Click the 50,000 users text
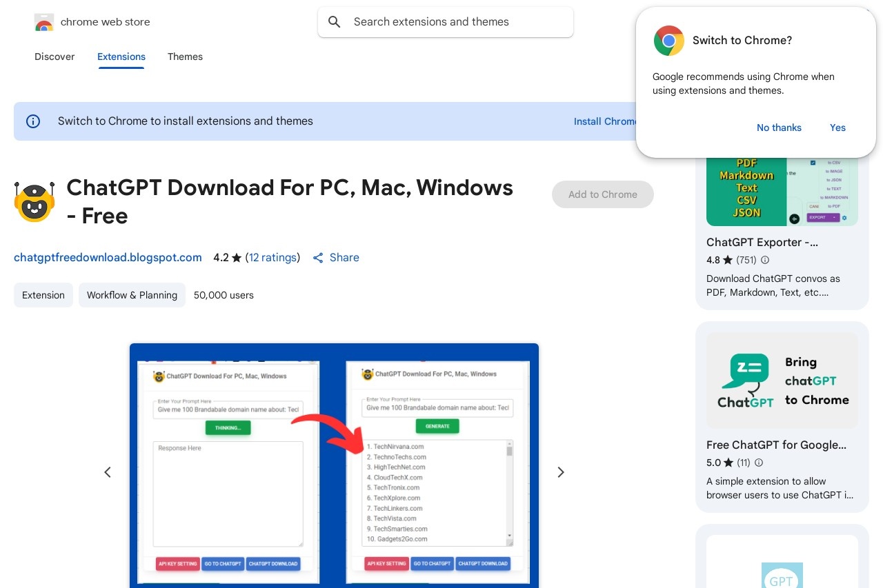This screenshot has height=588, width=883. 224,295
